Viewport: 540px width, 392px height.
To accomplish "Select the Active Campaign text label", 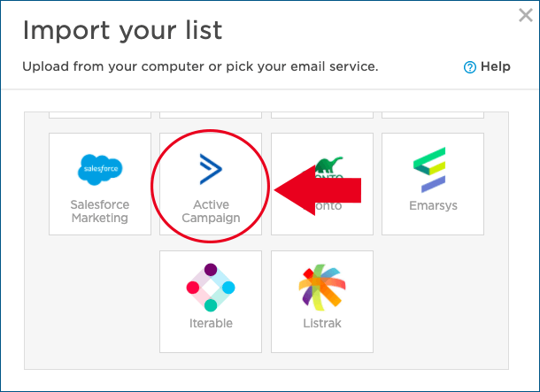I will click(x=211, y=211).
